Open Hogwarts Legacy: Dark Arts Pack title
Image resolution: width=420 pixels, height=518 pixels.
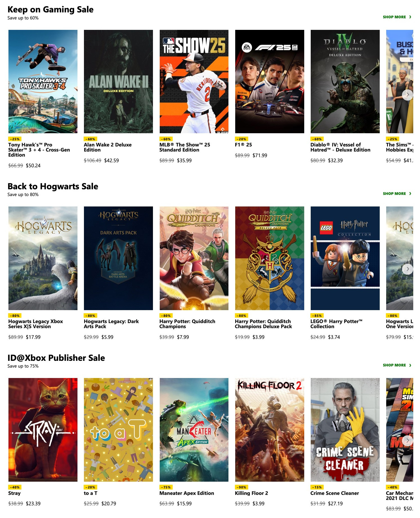111,324
